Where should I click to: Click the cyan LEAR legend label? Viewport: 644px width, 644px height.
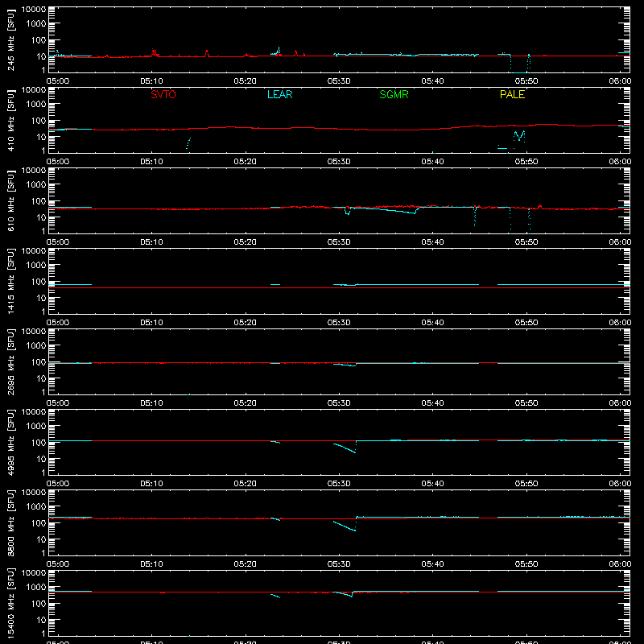[279, 94]
